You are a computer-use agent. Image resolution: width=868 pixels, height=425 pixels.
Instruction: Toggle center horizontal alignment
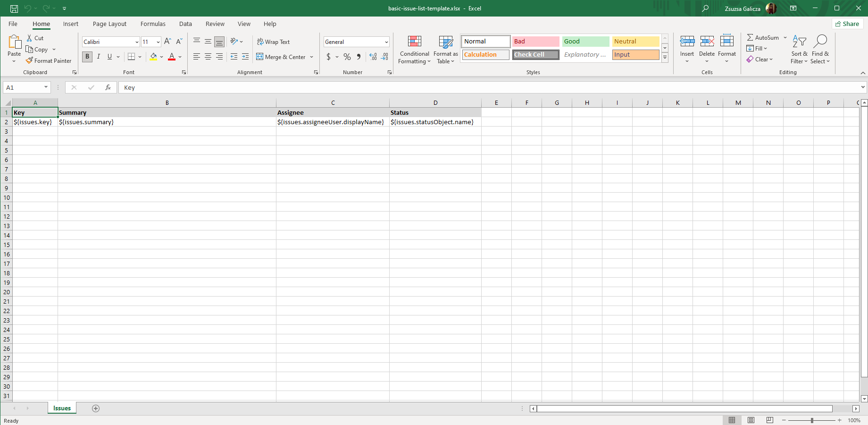tap(208, 57)
